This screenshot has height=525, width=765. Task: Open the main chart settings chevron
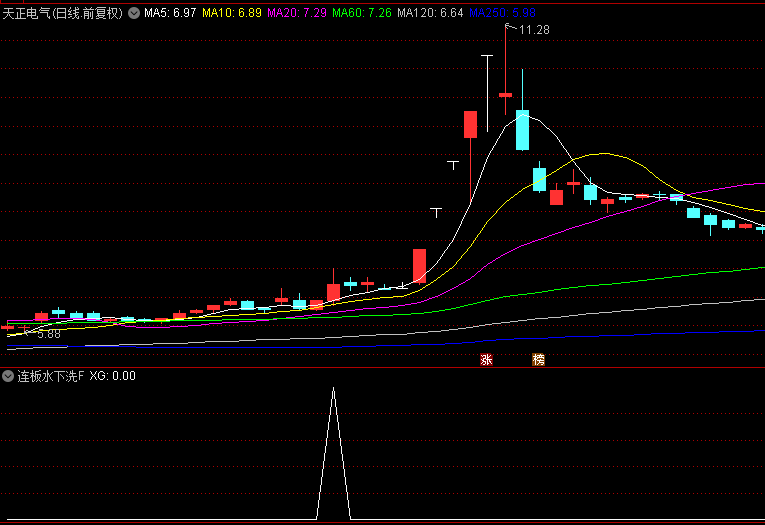[x=134, y=14]
